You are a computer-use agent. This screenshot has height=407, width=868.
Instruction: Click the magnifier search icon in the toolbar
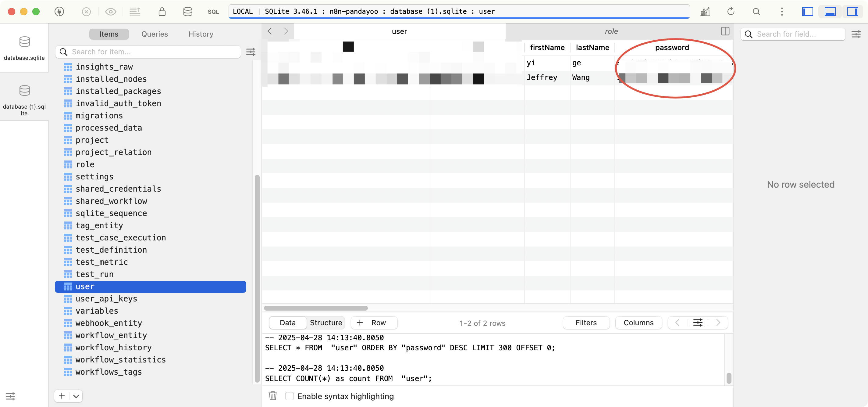point(756,12)
